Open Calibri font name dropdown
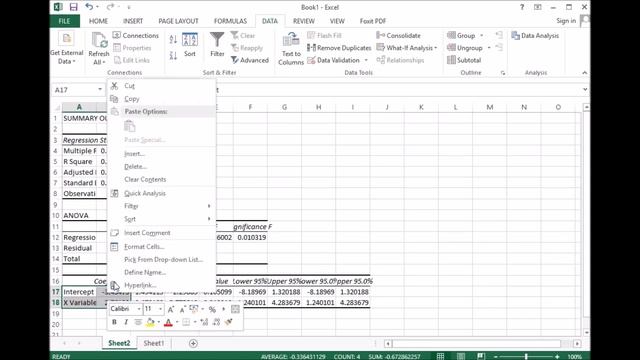The width and height of the screenshot is (640, 360). tap(139, 309)
